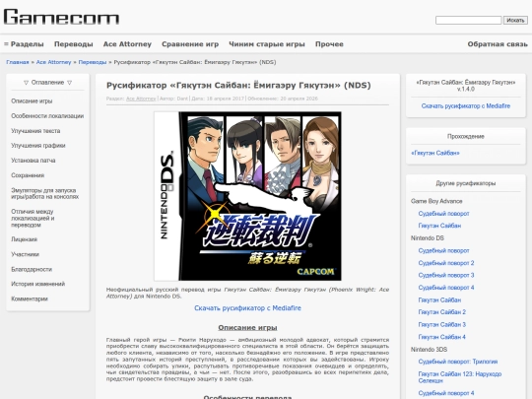The height and width of the screenshot is (399, 532).
Task: Open the Судебный поворот 2 link
Action: click(446, 263)
